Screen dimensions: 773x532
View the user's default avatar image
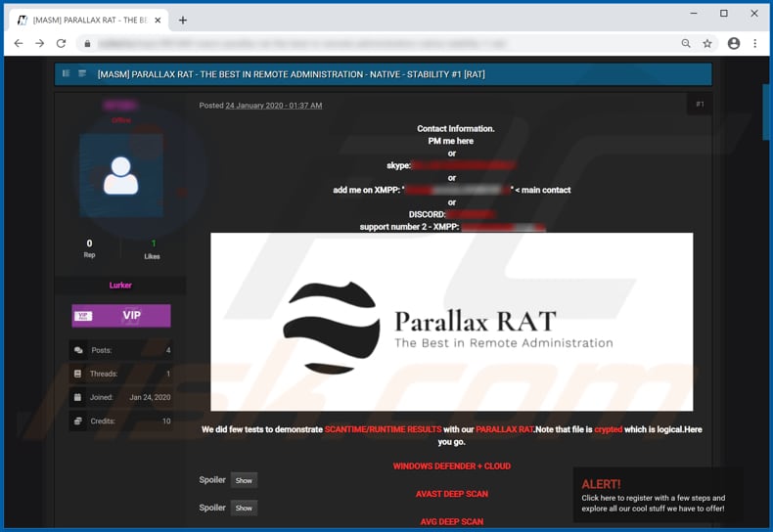click(x=121, y=175)
